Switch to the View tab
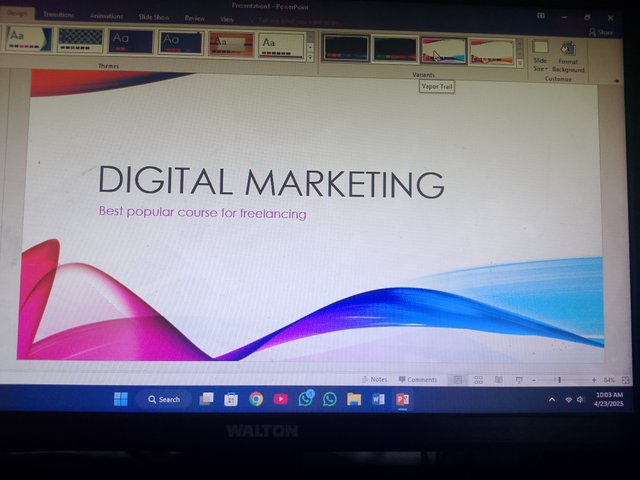Image resolution: width=640 pixels, height=480 pixels. click(x=227, y=19)
